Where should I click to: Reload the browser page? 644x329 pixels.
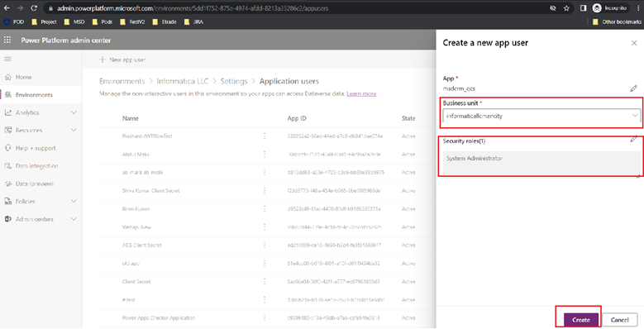click(34, 7)
